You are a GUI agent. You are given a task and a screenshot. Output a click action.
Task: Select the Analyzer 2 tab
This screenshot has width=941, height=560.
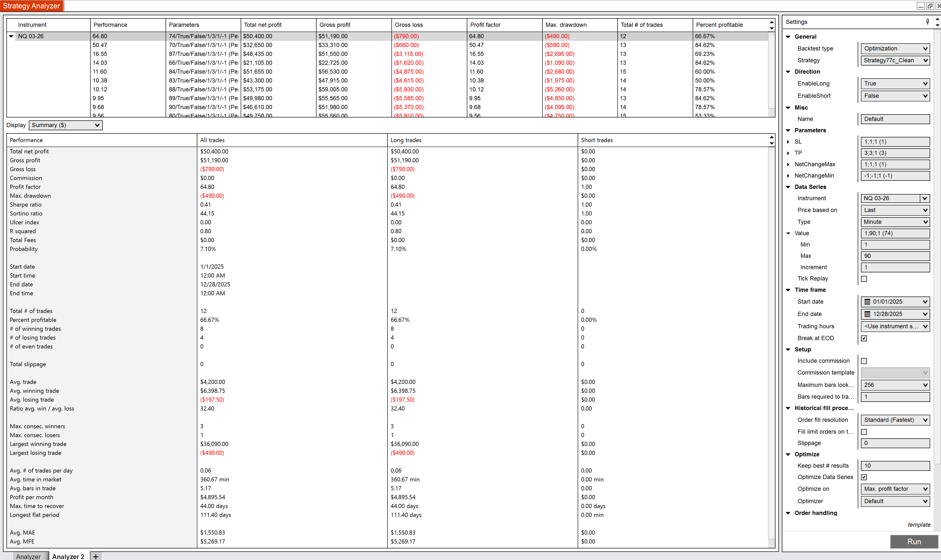click(68, 556)
